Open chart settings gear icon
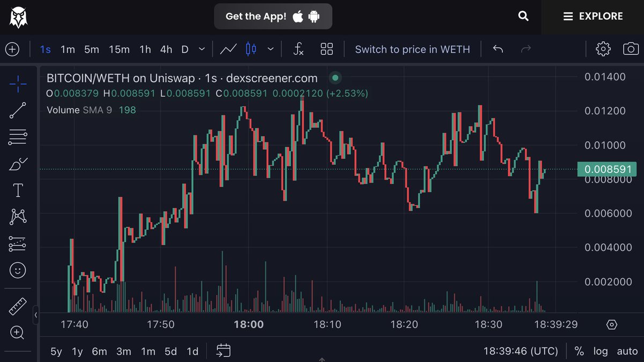Image resolution: width=644 pixels, height=362 pixels. [603, 49]
